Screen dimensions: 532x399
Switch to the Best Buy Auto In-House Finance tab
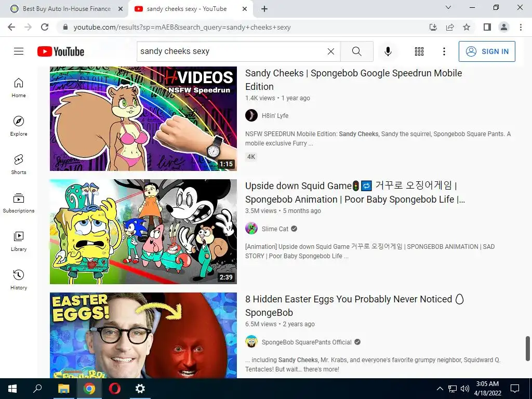pyautogui.click(x=67, y=9)
